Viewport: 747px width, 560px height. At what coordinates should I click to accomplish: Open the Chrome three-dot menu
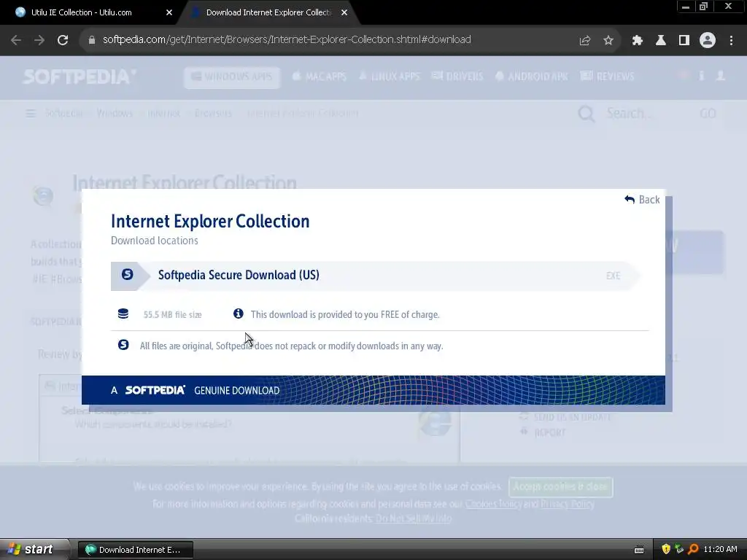[731, 41]
